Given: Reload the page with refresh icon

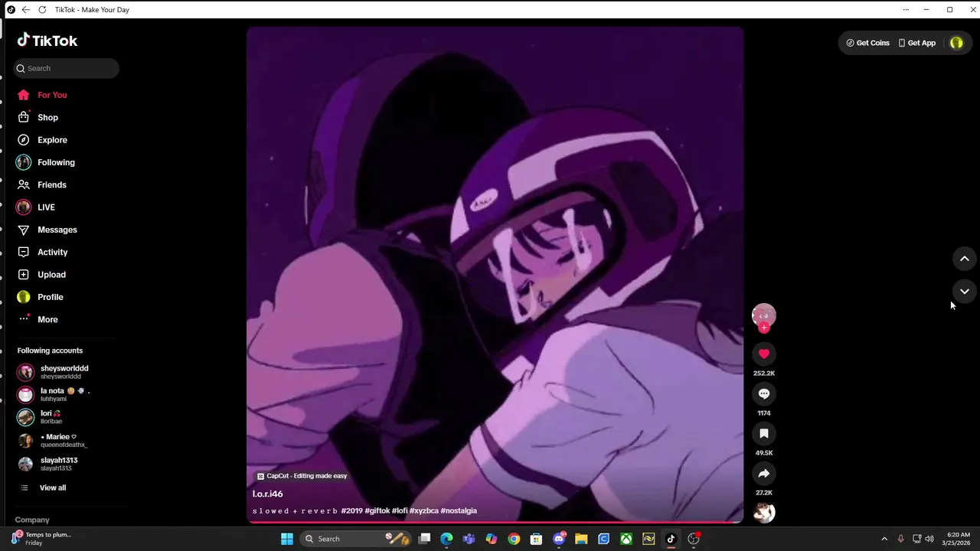Looking at the screenshot, I should point(42,10).
